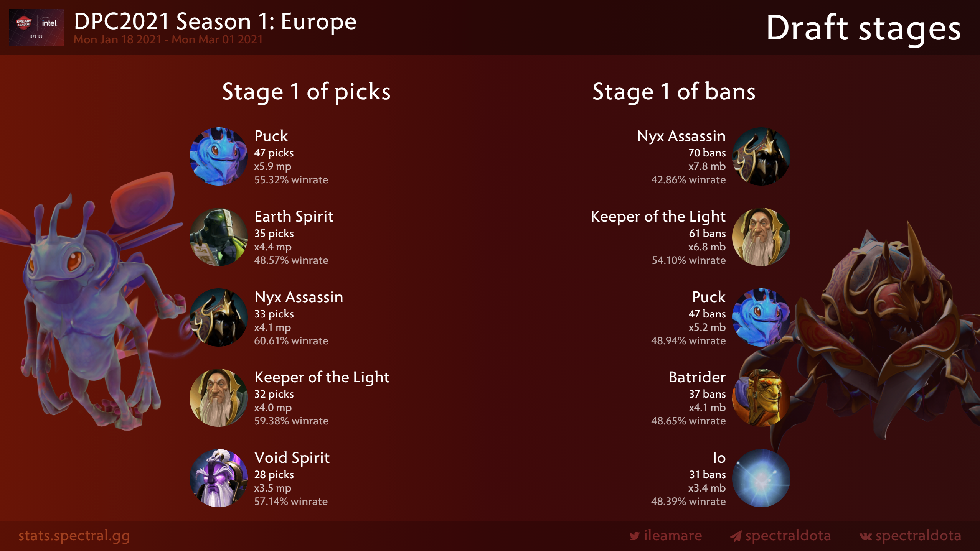Click the Stage 1 of picks heading
980x551 pixels.
(x=306, y=92)
